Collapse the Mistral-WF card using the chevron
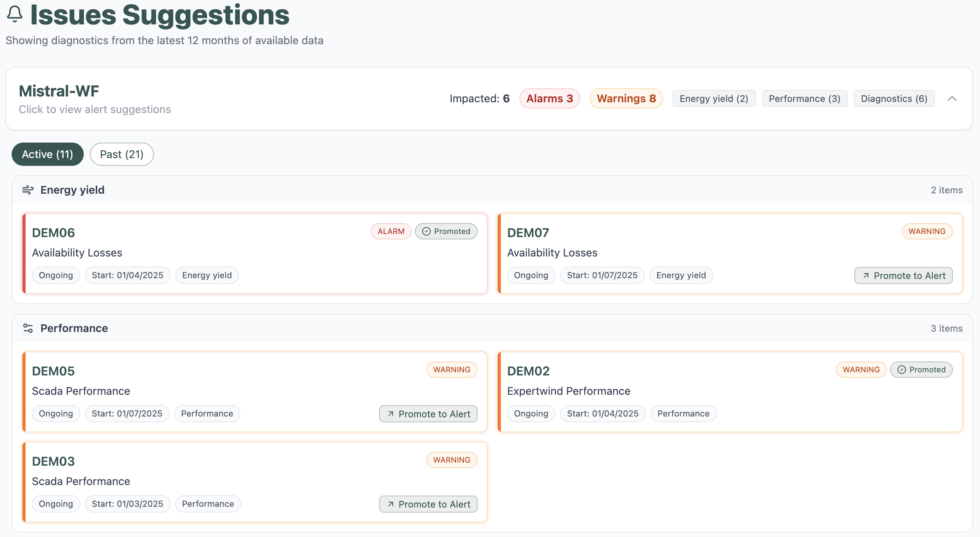This screenshot has width=980, height=537. [x=952, y=98]
